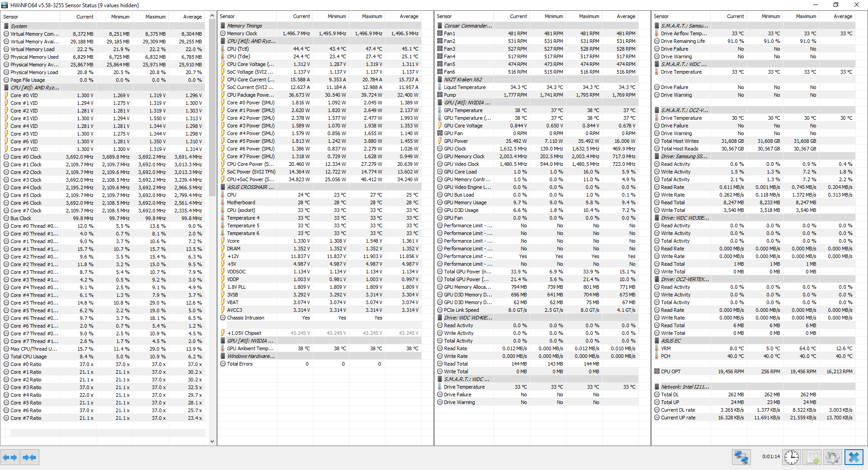Click the fan icon beside Fan1
Viewport: 868px width, 470px height.
click(440, 33)
